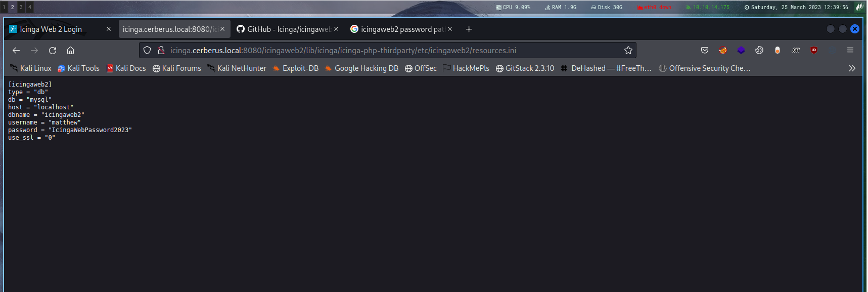Screen dimensions: 868x292
Task: Click the db = "mysql" line
Action: pyautogui.click(x=30, y=100)
